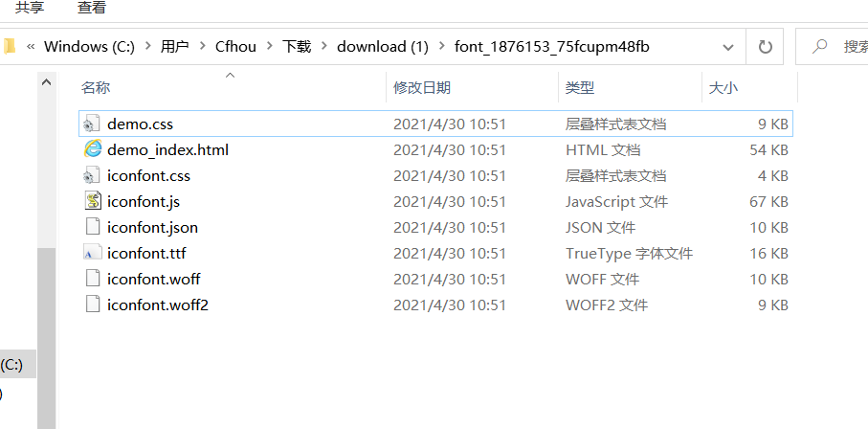Click the WOFF 文件 type cell
Viewport: 868px width, 429px height.
tap(602, 279)
